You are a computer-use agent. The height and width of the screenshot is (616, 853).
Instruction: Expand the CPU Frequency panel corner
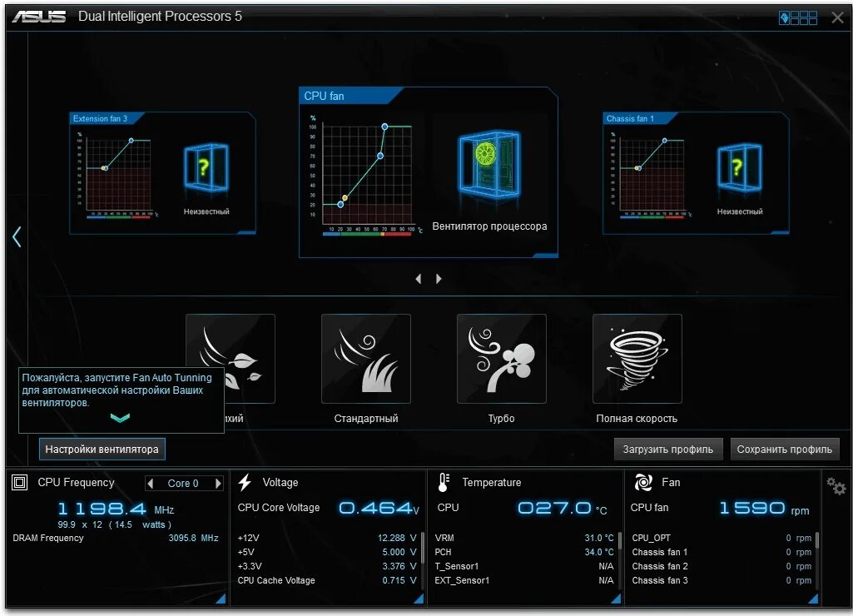221,599
